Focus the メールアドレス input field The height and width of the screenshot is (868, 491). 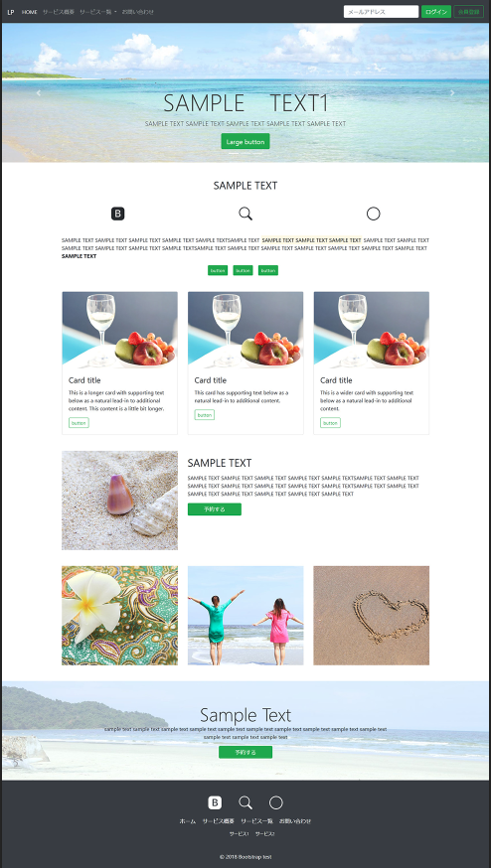point(381,12)
